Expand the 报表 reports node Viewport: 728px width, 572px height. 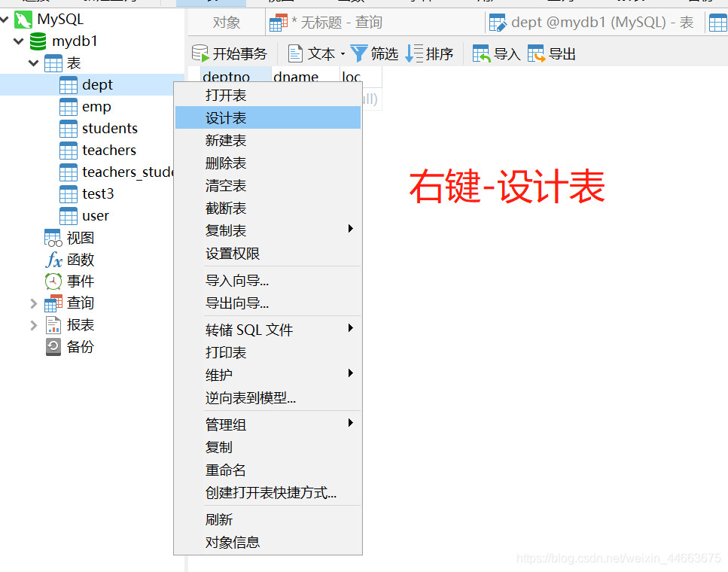point(33,325)
